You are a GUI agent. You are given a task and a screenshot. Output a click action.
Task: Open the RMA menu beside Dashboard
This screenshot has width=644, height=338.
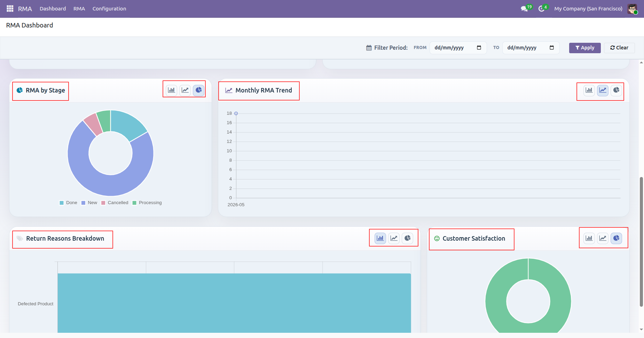pyautogui.click(x=79, y=9)
